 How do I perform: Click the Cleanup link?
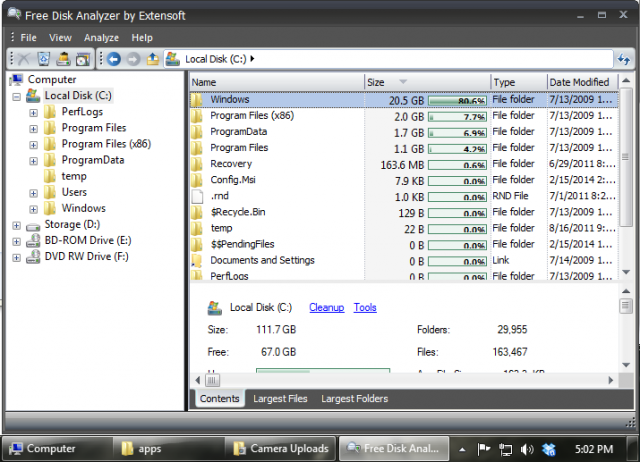(327, 307)
